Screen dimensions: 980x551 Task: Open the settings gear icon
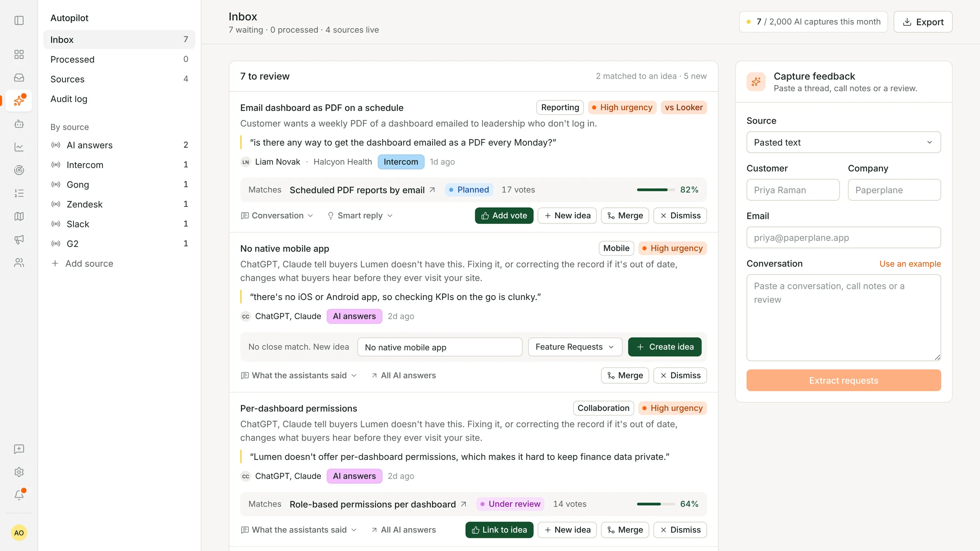(19, 472)
